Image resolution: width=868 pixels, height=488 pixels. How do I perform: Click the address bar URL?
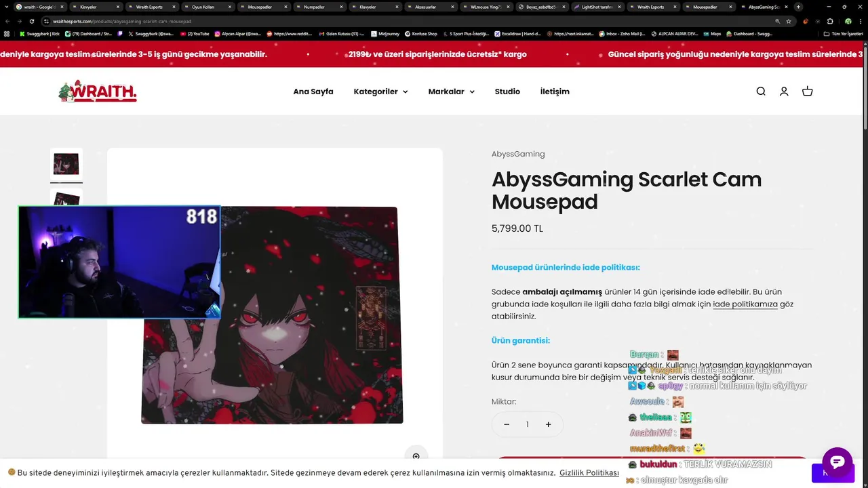122,21
